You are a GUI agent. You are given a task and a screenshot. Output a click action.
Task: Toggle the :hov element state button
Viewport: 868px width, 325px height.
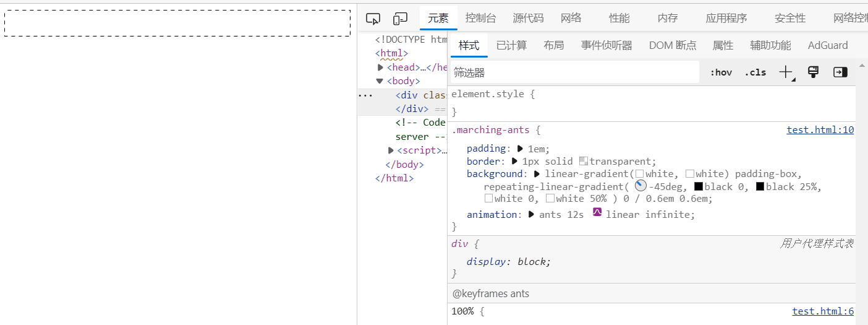[x=721, y=72]
